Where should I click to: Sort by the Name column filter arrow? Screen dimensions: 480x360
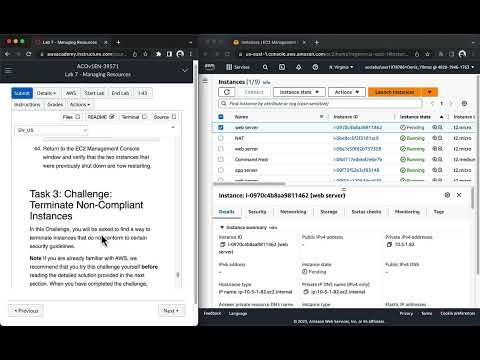[x=321, y=117]
